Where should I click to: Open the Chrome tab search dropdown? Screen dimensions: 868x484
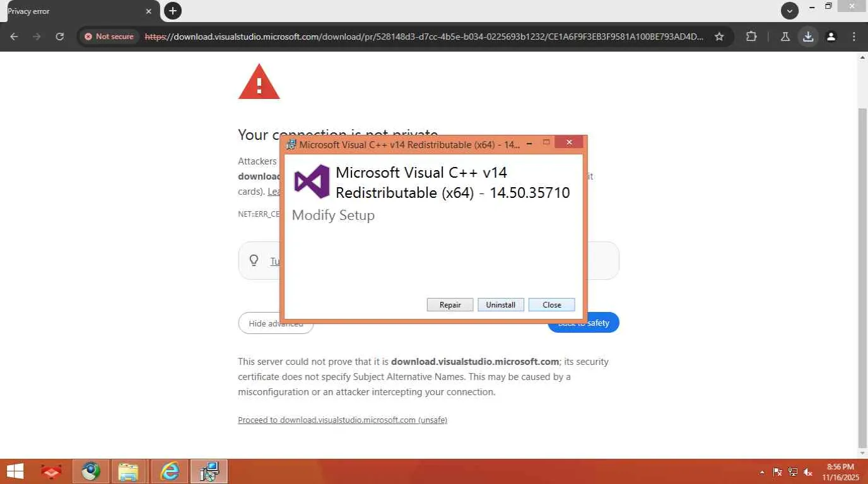pos(790,11)
